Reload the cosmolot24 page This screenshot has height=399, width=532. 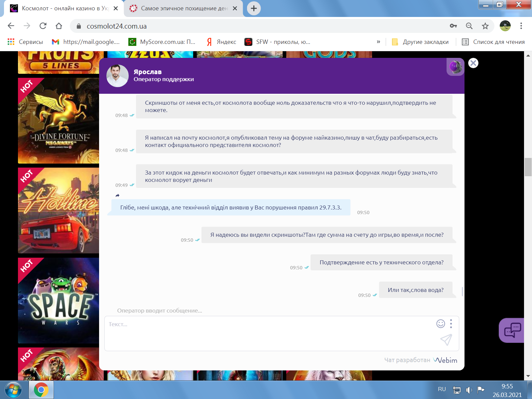tap(43, 26)
